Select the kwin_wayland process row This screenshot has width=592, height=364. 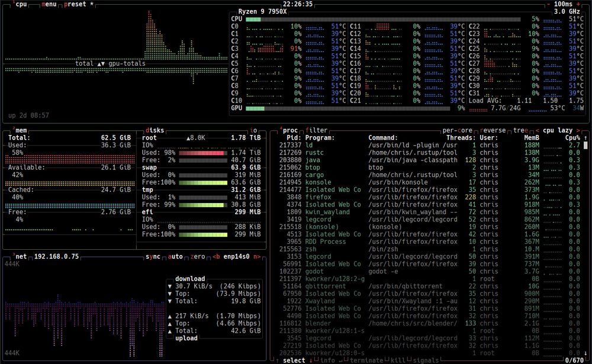pos(429,212)
